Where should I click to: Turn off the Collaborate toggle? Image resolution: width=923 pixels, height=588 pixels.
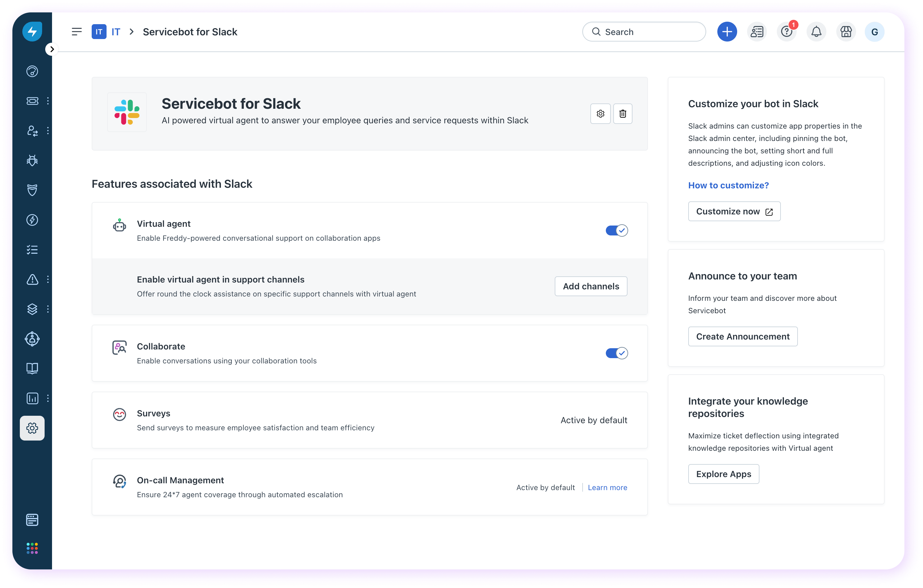pos(616,353)
